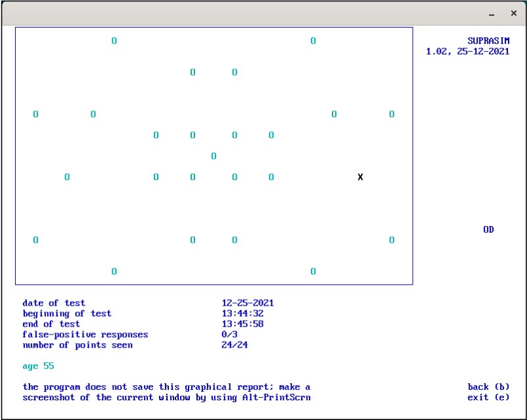Click the exit (e) option
The width and height of the screenshot is (527, 420).
pyautogui.click(x=488, y=398)
